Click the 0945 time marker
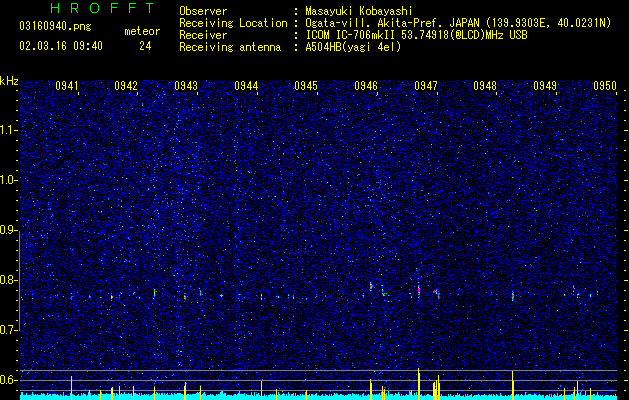 pos(306,86)
